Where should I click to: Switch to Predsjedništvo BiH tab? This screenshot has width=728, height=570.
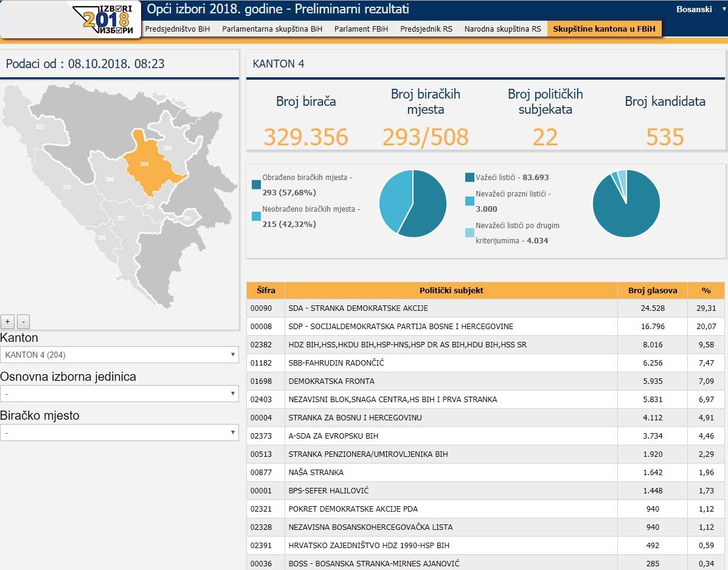click(178, 29)
